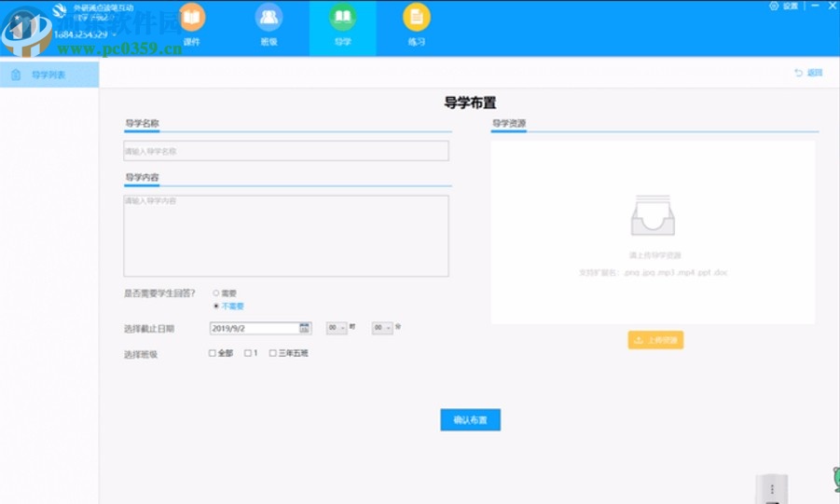
Task: Click the empty inbox upload placeholder icon
Action: pyautogui.click(x=653, y=215)
